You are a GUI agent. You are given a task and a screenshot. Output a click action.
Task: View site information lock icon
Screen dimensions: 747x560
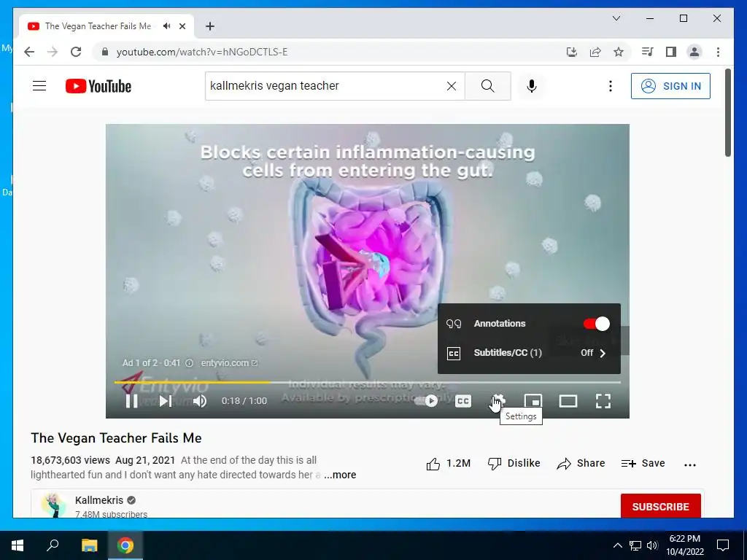(x=105, y=52)
